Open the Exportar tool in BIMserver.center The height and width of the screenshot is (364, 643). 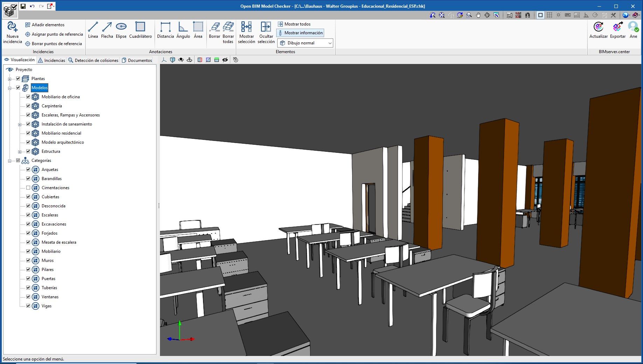pos(617,31)
